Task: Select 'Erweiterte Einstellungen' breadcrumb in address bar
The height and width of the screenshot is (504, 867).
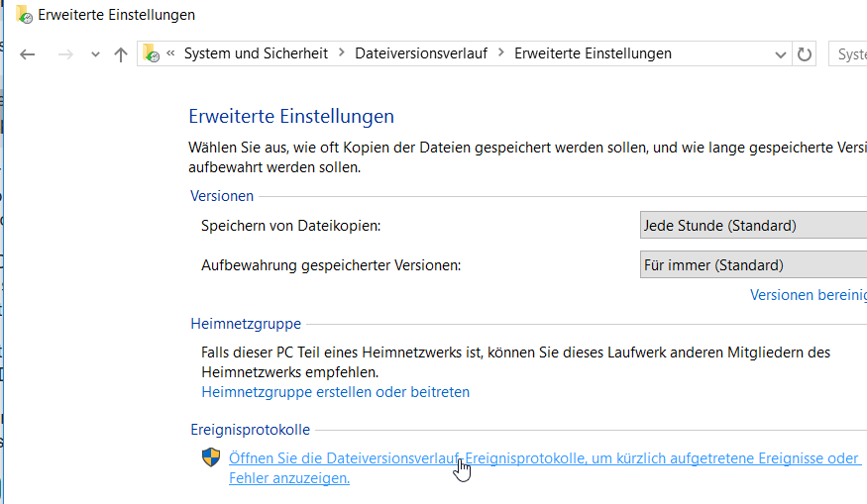Action: [593, 53]
